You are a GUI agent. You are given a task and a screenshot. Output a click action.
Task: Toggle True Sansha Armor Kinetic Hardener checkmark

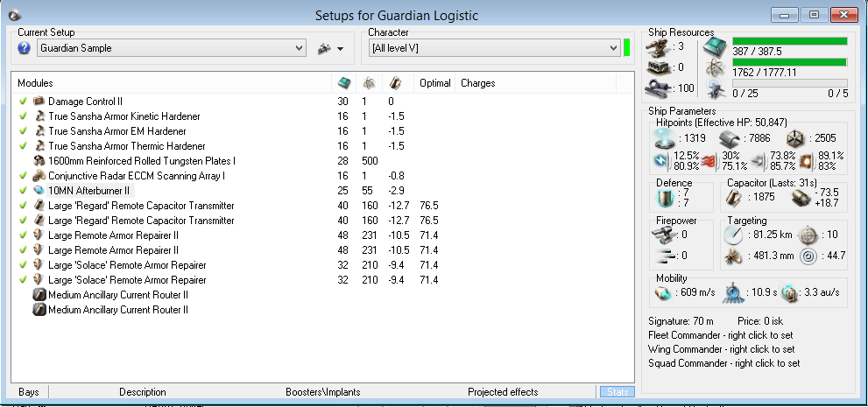point(23,116)
